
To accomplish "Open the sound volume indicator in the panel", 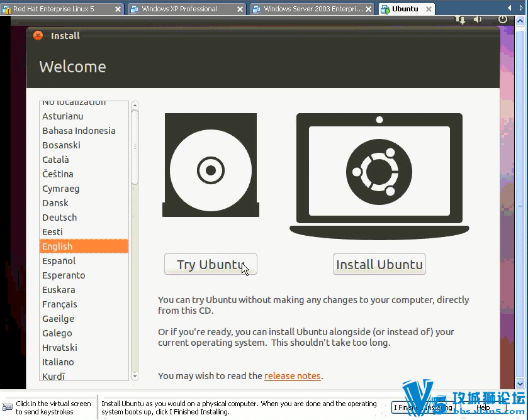I will point(478,19).
